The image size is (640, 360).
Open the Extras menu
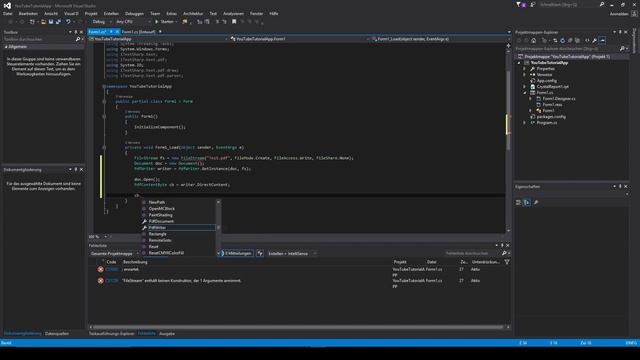(171, 13)
